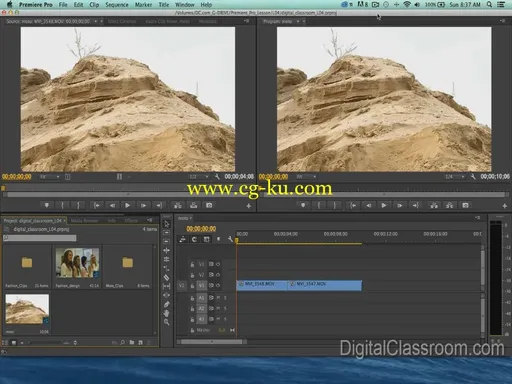Toggle lock on track A3
The height and width of the screenshot is (384, 512).
(x=192, y=319)
